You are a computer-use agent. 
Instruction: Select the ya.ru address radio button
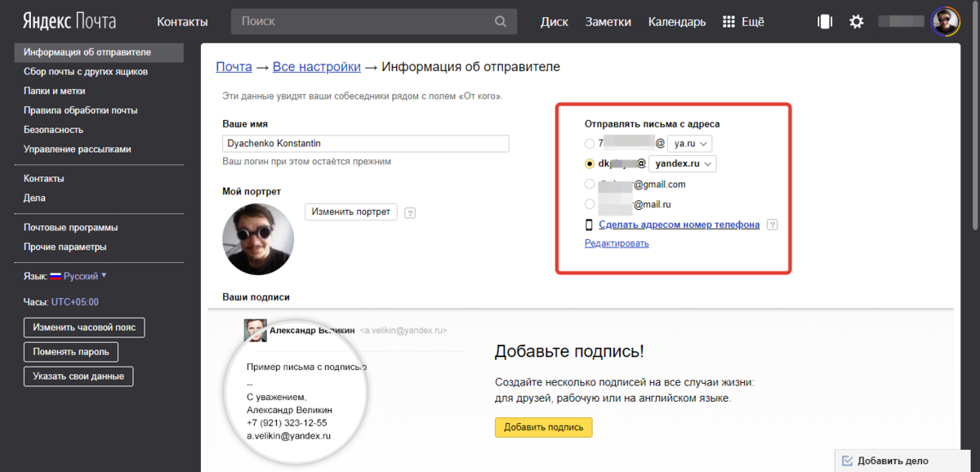pyautogui.click(x=588, y=143)
